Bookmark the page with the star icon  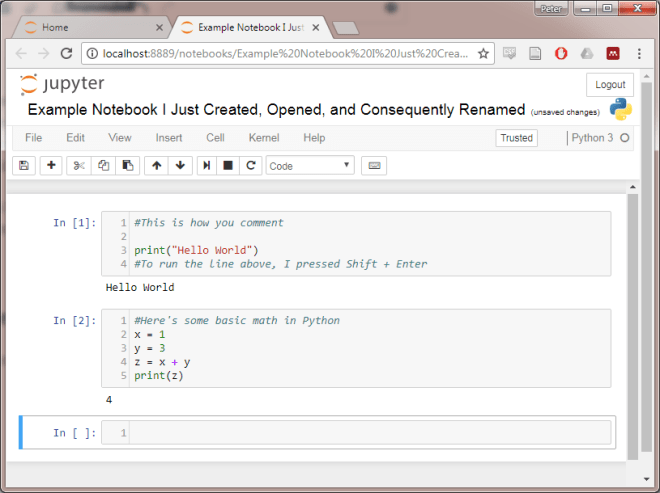(483, 53)
